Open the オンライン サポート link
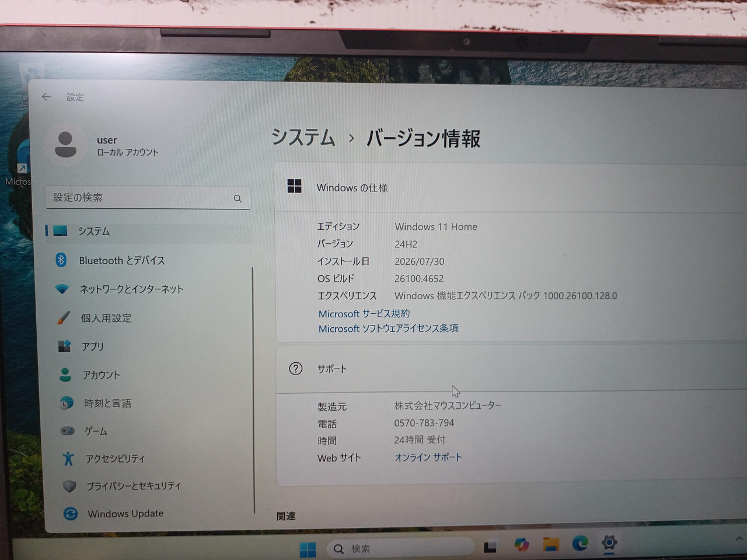Image resolution: width=747 pixels, height=560 pixels. [428, 457]
